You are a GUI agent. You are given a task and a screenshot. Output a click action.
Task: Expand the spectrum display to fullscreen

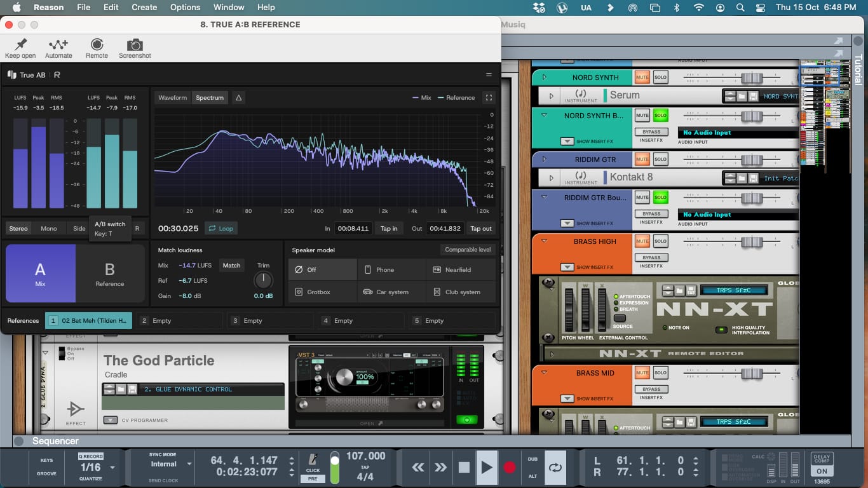coord(489,98)
